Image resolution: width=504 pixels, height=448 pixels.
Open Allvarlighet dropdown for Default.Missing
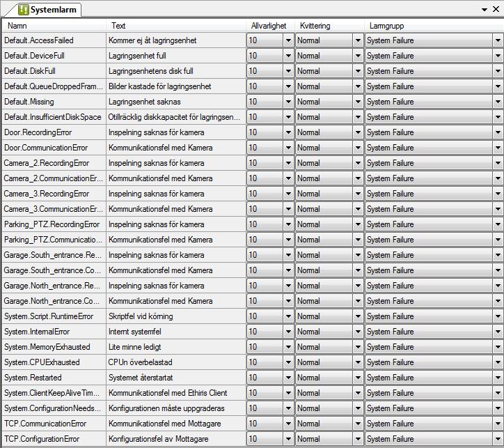pyautogui.click(x=288, y=102)
